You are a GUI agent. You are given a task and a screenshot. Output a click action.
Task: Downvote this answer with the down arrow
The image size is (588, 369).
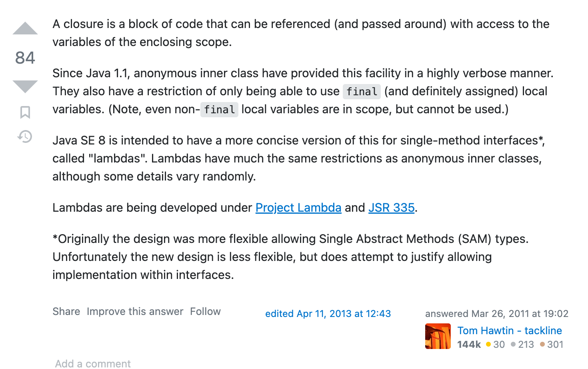(x=25, y=86)
